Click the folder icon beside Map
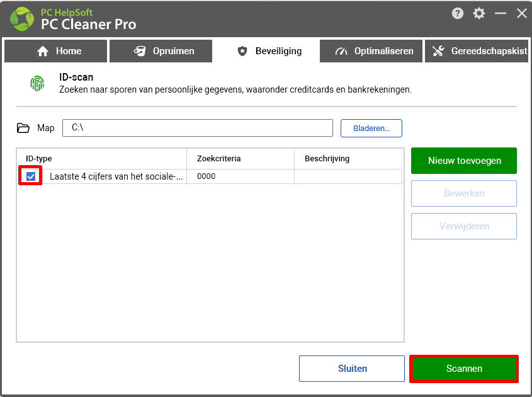This screenshot has height=397, width=532. click(x=23, y=128)
